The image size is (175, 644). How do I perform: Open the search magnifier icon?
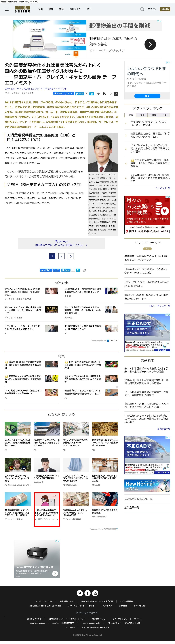tap(142, 9)
